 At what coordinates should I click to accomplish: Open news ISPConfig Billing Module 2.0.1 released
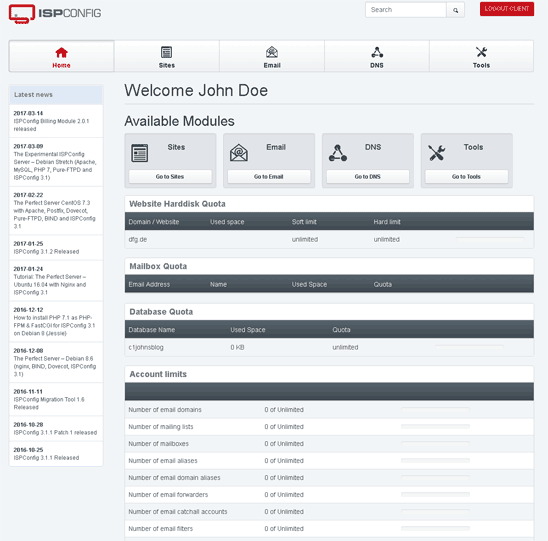click(x=56, y=121)
